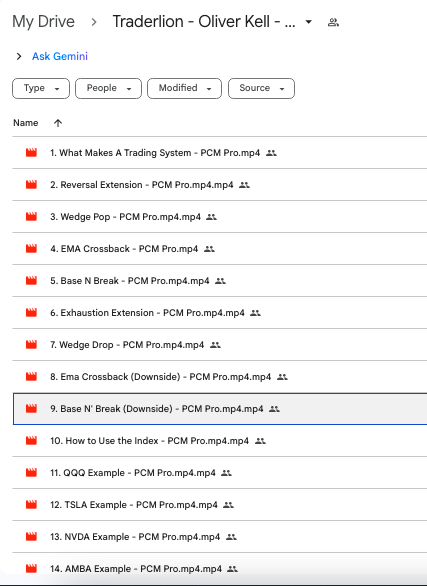Expand the Ask Gemini chevron

point(19,56)
